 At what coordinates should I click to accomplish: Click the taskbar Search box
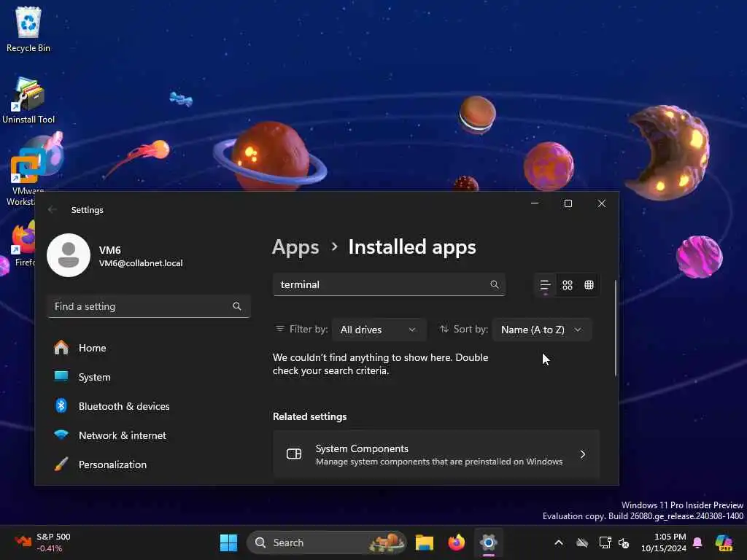[x=326, y=542]
